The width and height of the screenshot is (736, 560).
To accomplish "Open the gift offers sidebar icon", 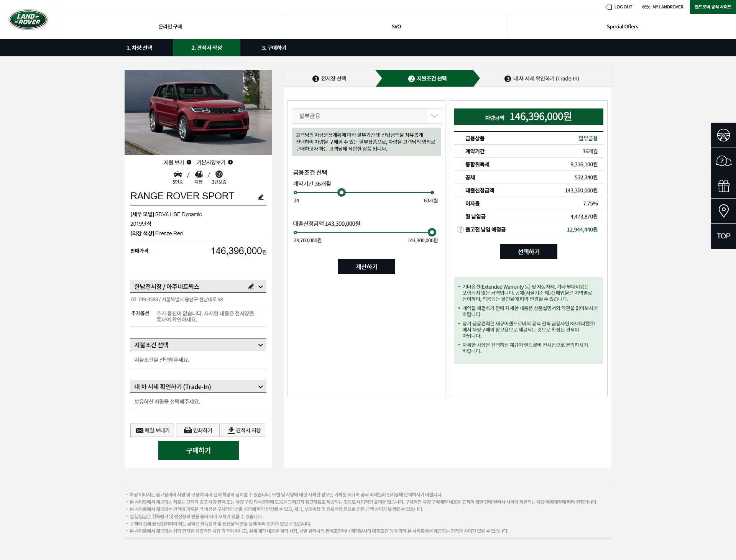I will [723, 186].
